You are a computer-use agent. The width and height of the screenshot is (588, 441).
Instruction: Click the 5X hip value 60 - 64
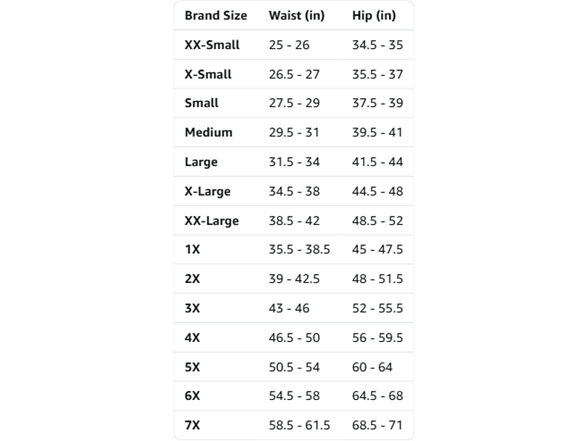coord(372,367)
